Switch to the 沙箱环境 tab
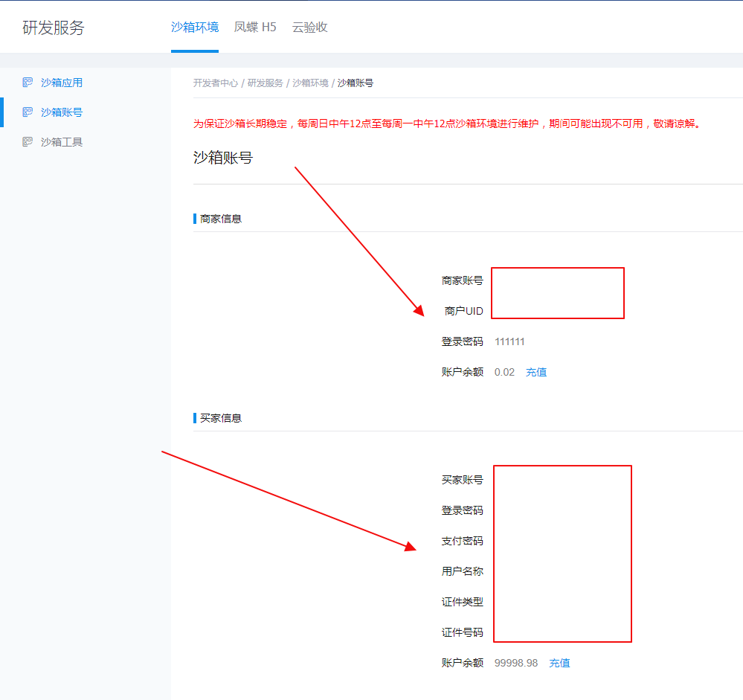 [195, 27]
